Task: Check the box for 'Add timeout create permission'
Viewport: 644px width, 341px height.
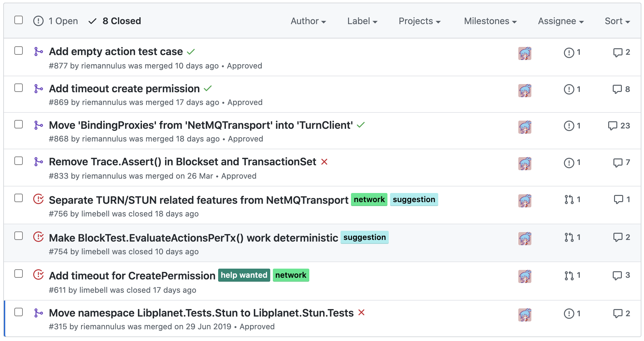Action: point(19,88)
